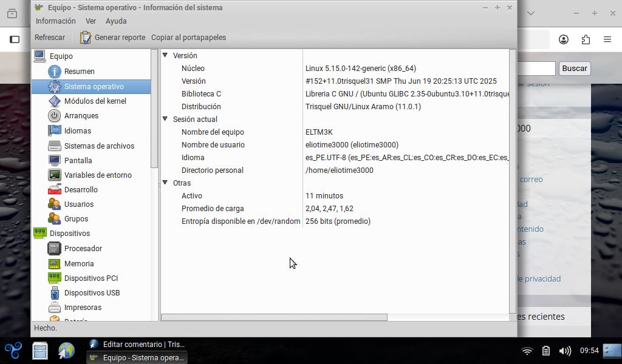The image size is (622, 364).
Task: Click the ELTM3K hostname value
Action: [319, 132]
